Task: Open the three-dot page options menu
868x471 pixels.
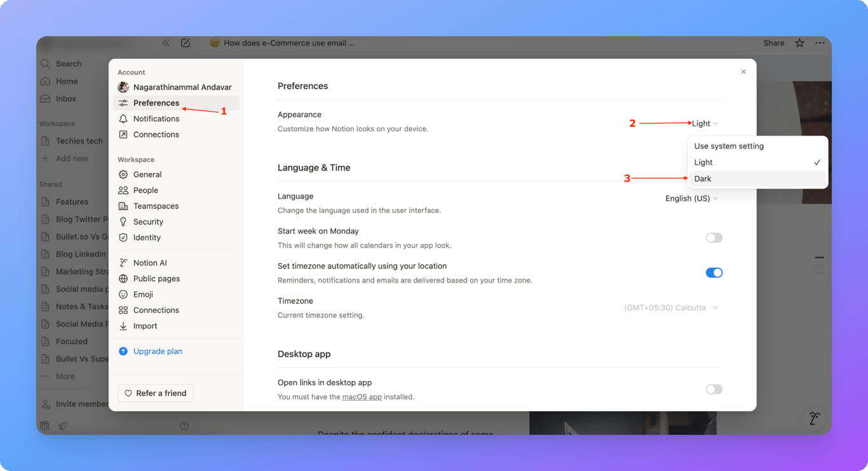Action: [x=820, y=43]
